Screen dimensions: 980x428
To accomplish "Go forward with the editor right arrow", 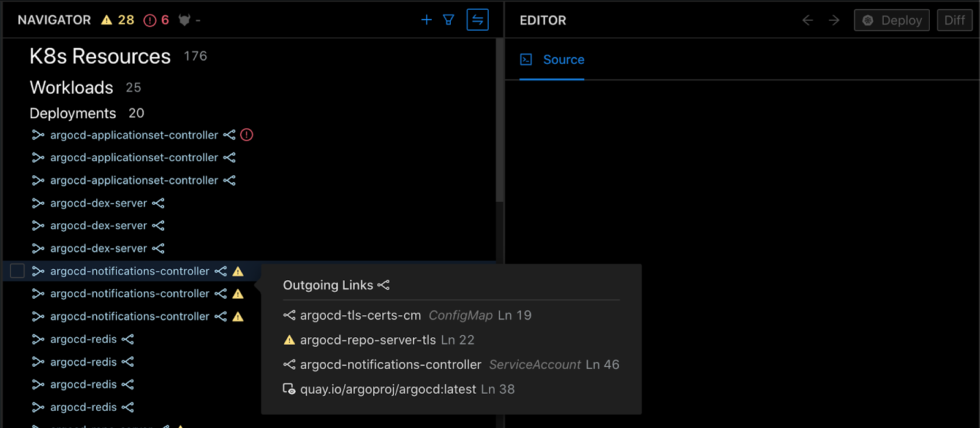I will 834,20.
